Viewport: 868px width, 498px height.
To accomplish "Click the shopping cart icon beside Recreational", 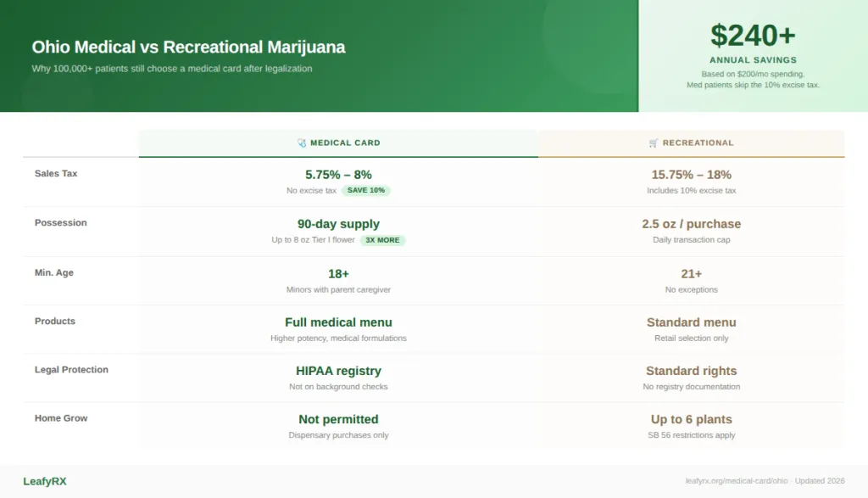I will (x=654, y=143).
